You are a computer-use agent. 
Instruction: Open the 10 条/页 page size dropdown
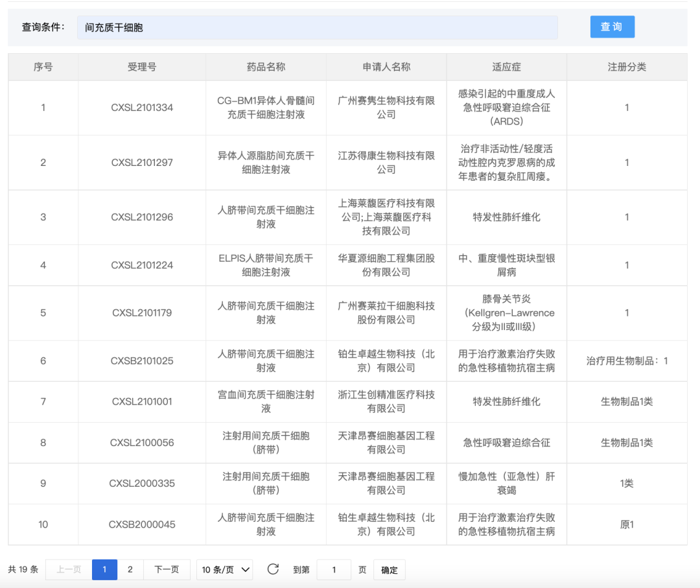pos(225,570)
